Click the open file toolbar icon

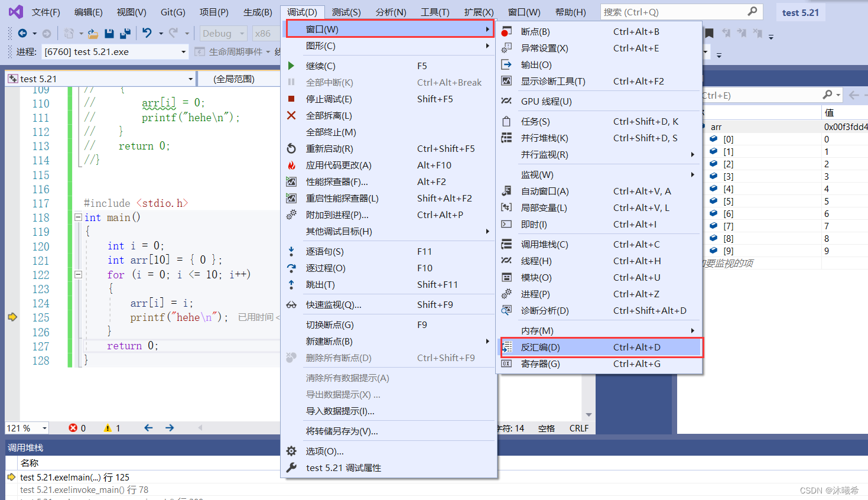(x=93, y=34)
